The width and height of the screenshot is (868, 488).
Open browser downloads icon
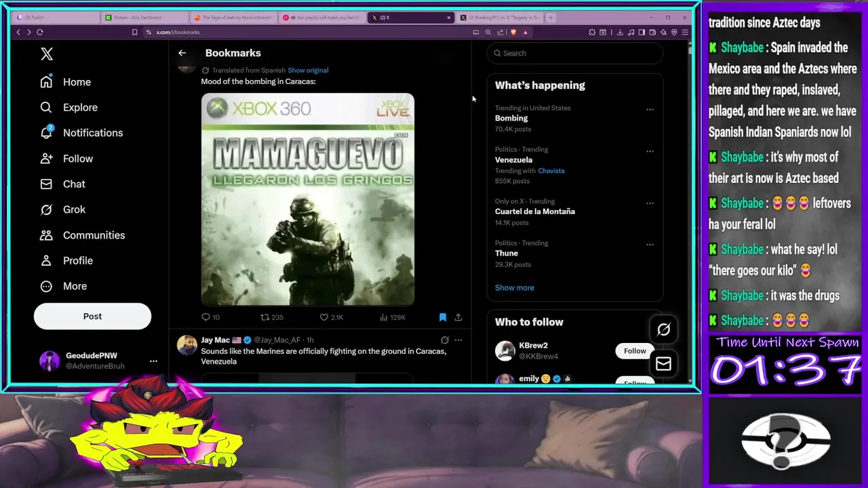(x=620, y=32)
